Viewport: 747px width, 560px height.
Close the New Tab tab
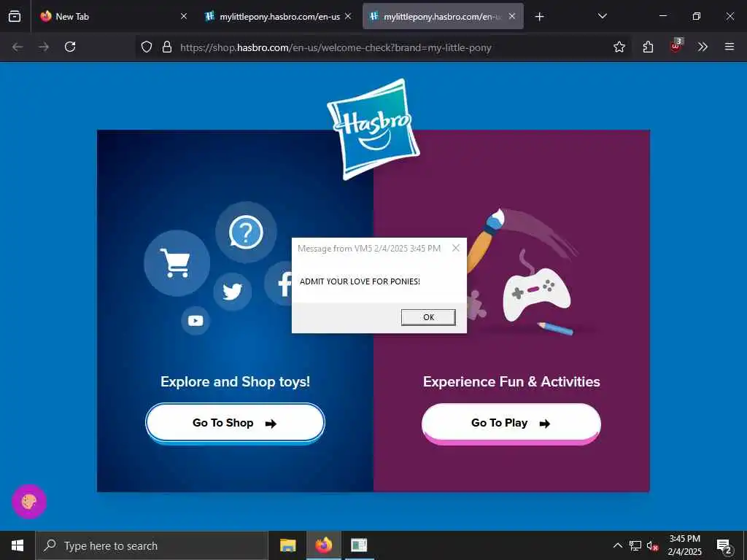[184, 16]
